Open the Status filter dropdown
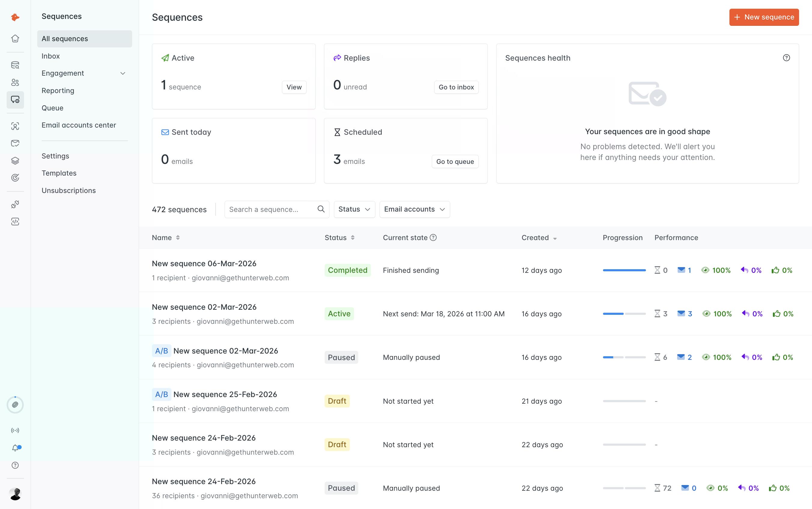Viewport: 812px width, 509px height. (x=354, y=209)
